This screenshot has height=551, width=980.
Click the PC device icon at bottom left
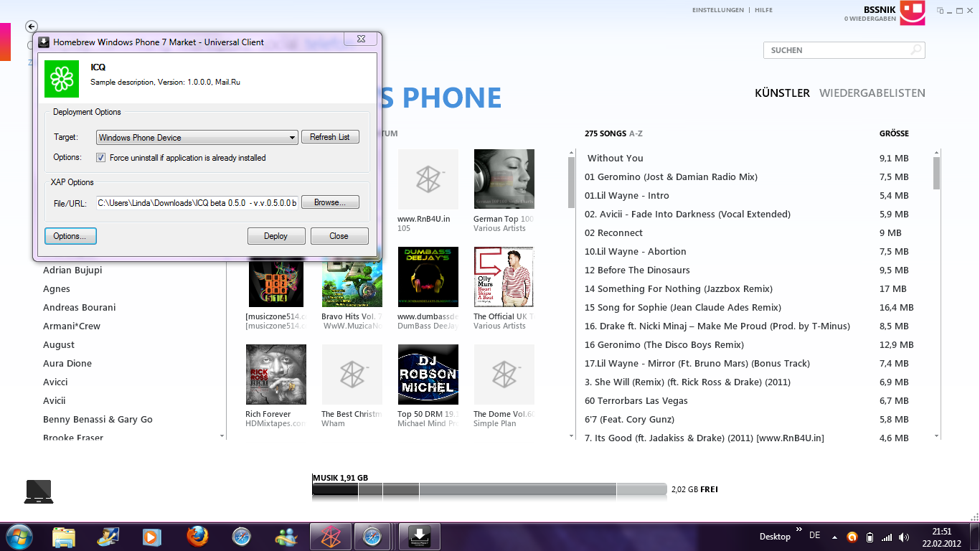click(x=39, y=491)
